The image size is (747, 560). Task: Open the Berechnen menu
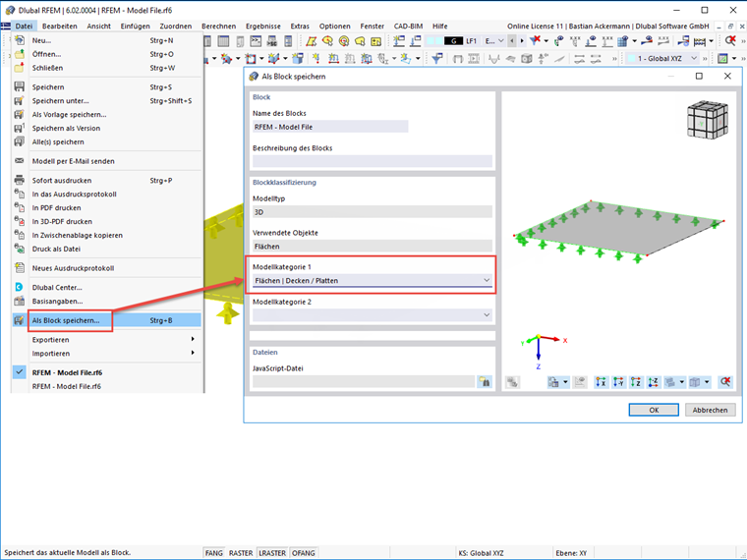[218, 27]
